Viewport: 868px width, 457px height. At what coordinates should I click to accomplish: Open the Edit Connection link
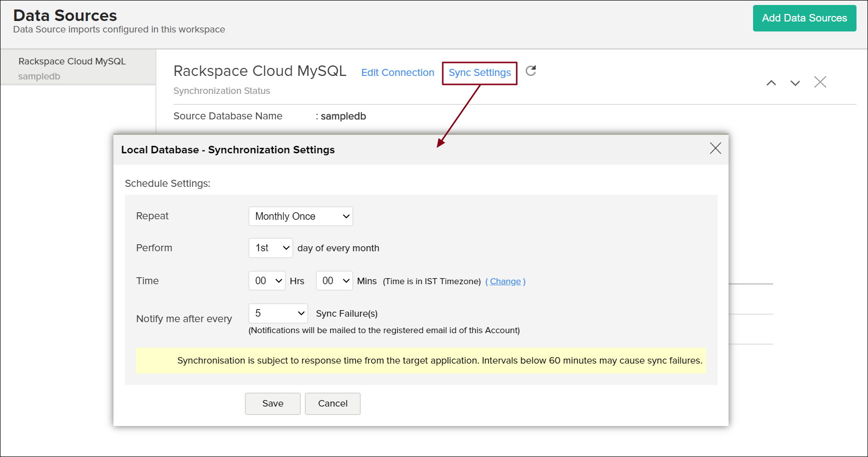click(398, 72)
